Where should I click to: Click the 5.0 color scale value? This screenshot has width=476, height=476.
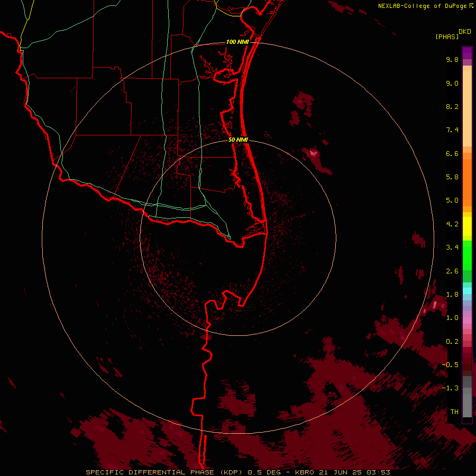pos(452,200)
